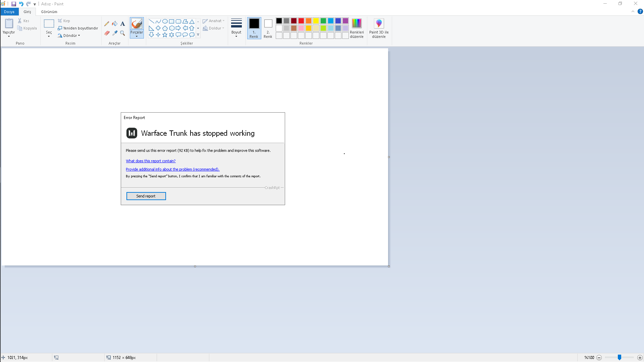The height and width of the screenshot is (362, 644).
Task: Select the Magnifier tool
Action: pyautogui.click(x=122, y=33)
